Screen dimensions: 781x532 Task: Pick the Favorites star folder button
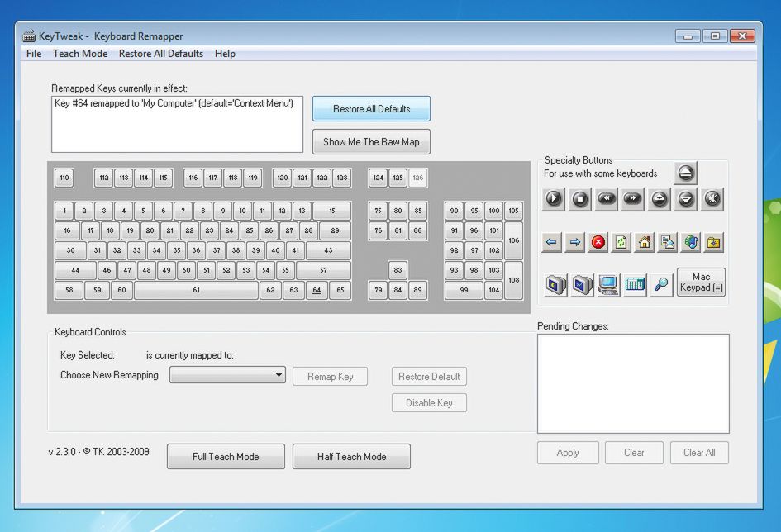[x=714, y=242]
